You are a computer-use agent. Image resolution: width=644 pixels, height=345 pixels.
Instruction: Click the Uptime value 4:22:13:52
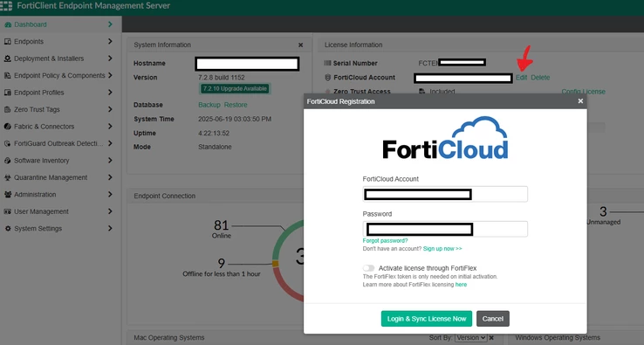point(214,134)
